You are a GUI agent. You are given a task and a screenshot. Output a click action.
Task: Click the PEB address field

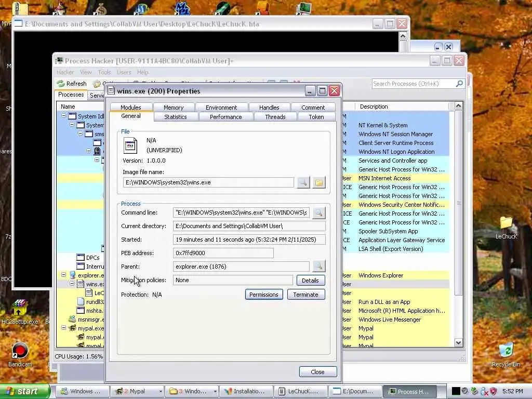click(x=223, y=253)
